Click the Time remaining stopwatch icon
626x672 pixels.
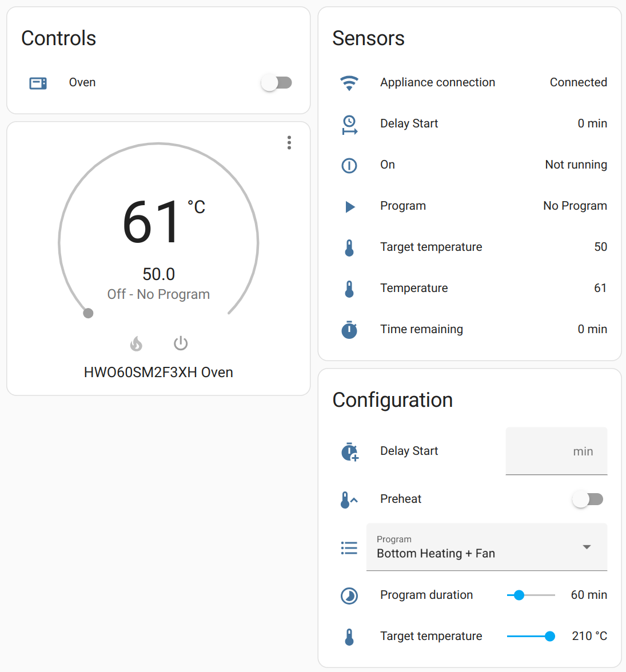[x=349, y=330]
